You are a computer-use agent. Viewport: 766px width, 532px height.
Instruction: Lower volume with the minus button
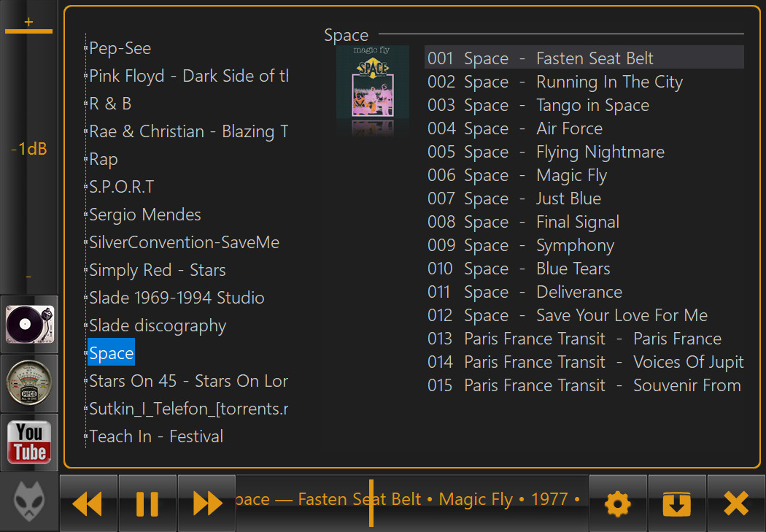click(28, 277)
